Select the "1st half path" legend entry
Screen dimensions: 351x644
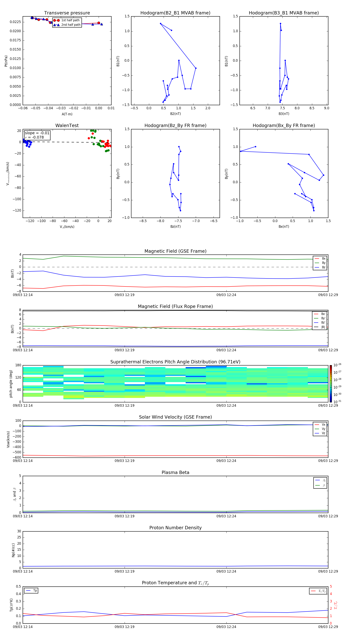pyautogui.click(x=66, y=20)
